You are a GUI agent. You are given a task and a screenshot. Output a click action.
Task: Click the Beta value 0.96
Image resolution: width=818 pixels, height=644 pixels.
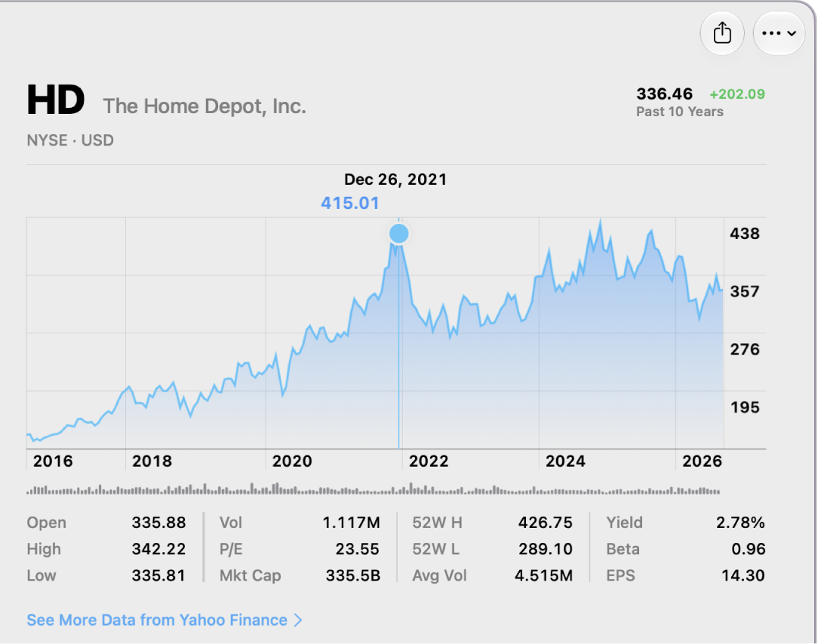(749, 549)
